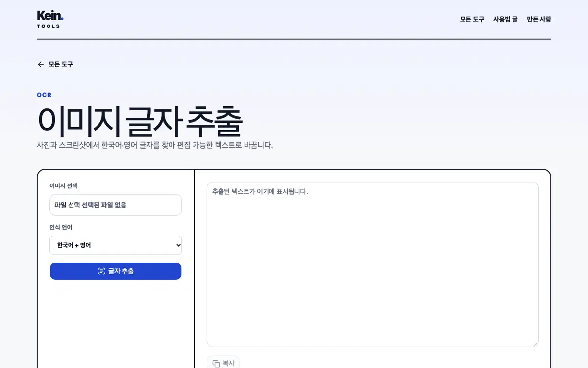This screenshot has height=368, width=588.
Task: Open the 모든 도구 navigation menu item
Action: coord(472,19)
